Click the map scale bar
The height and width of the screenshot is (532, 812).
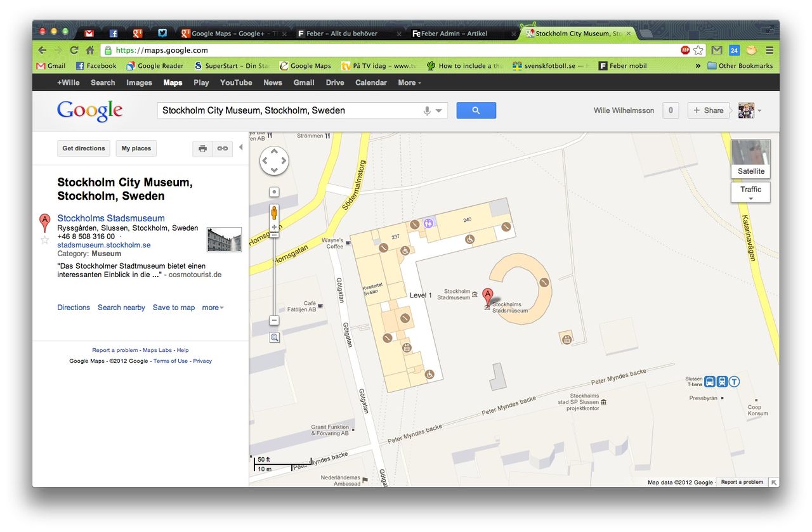click(282, 464)
